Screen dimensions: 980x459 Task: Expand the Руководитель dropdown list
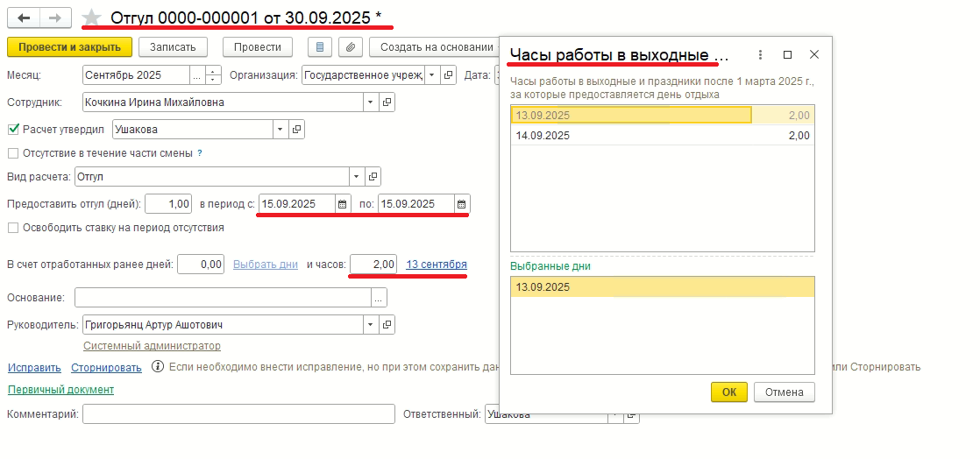point(371,325)
